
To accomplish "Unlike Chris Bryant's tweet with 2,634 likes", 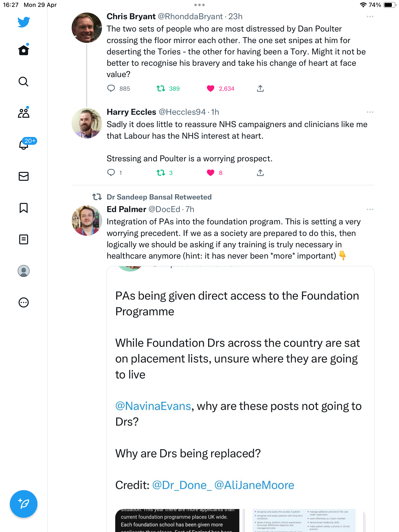I will (x=211, y=88).
